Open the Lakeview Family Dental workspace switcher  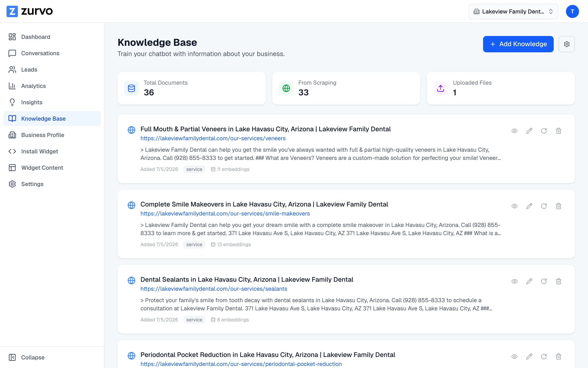(513, 11)
